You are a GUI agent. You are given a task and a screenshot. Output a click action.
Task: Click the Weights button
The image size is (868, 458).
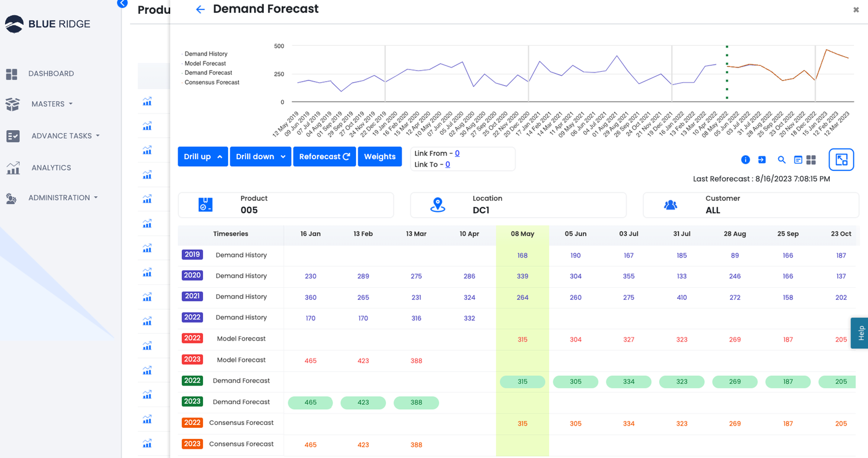click(380, 156)
